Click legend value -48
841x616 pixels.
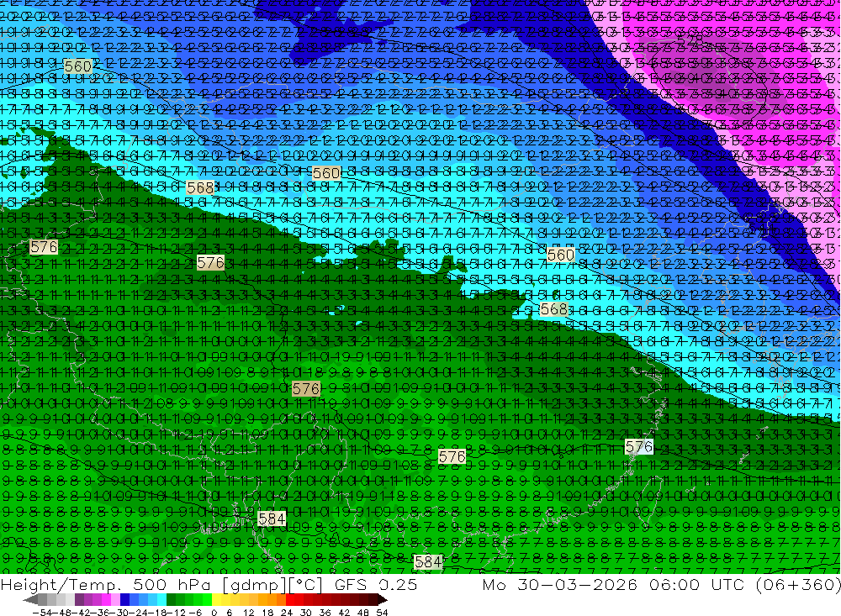pos(62,613)
